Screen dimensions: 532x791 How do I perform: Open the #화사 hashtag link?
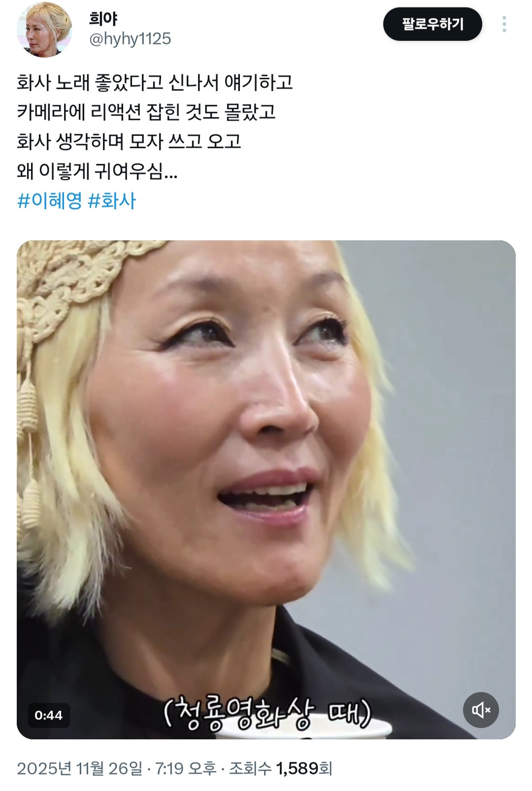click(112, 201)
